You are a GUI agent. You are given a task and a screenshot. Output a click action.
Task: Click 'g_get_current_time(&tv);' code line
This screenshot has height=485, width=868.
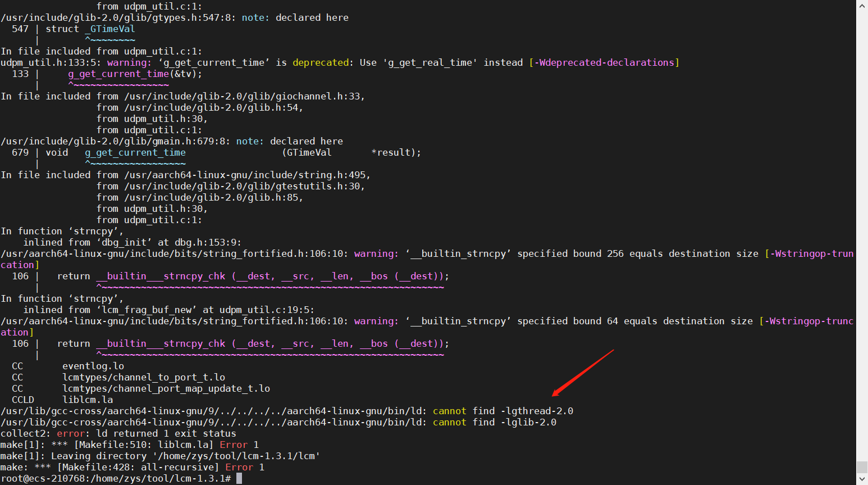pyautogui.click(x=135, y=74)
